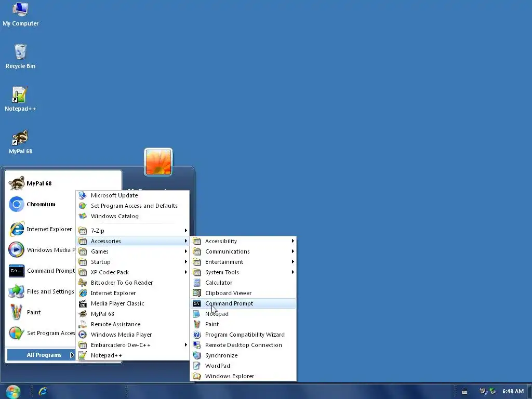Open Remote Assistance

point(132,324)
